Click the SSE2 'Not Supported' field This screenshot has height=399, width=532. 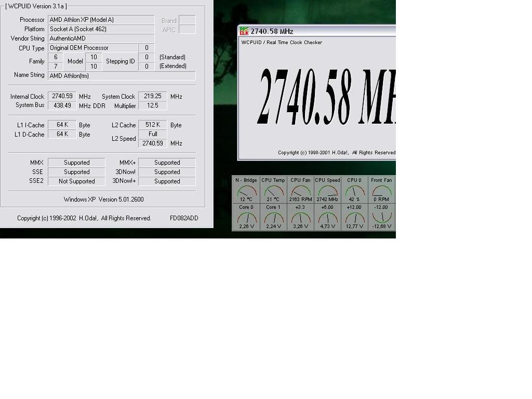[x=77, y=181]
